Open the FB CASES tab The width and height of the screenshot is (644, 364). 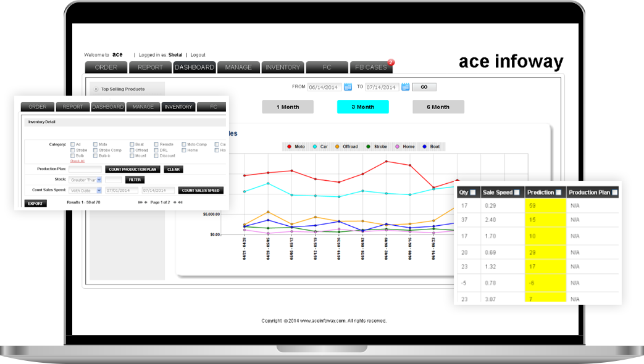coord(371,67)
